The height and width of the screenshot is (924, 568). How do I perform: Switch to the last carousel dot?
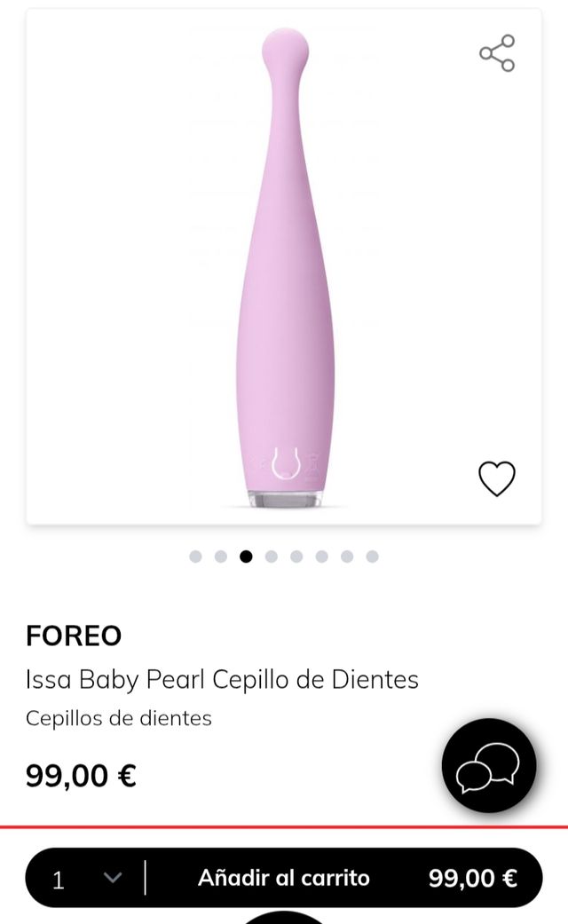pyautogui.click(x=370, y=557)
